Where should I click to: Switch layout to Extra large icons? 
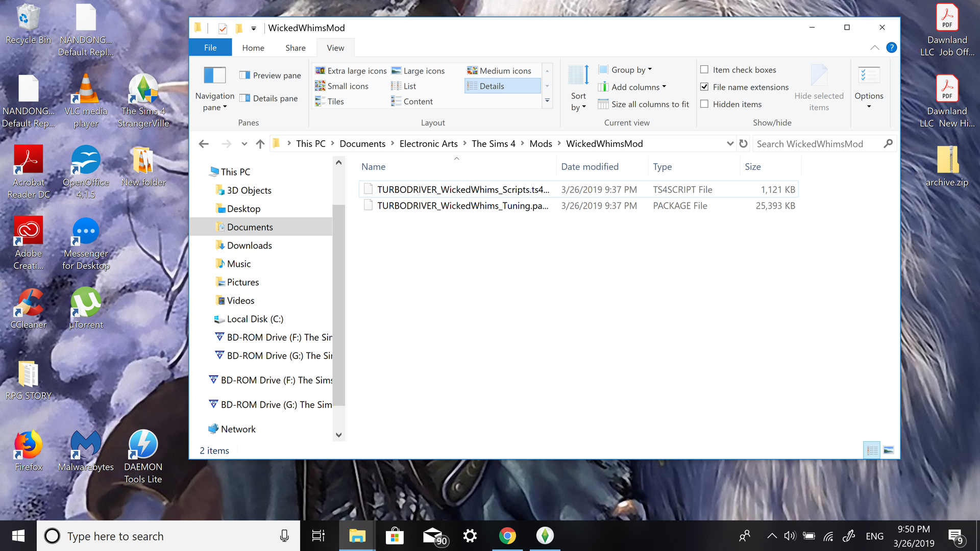(x=351, y=71)
